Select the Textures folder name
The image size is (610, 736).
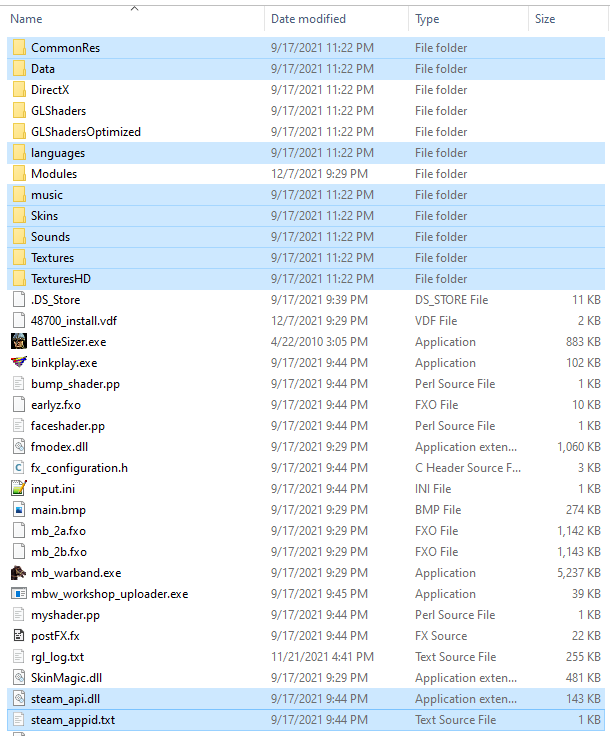[x=53, y=258]
